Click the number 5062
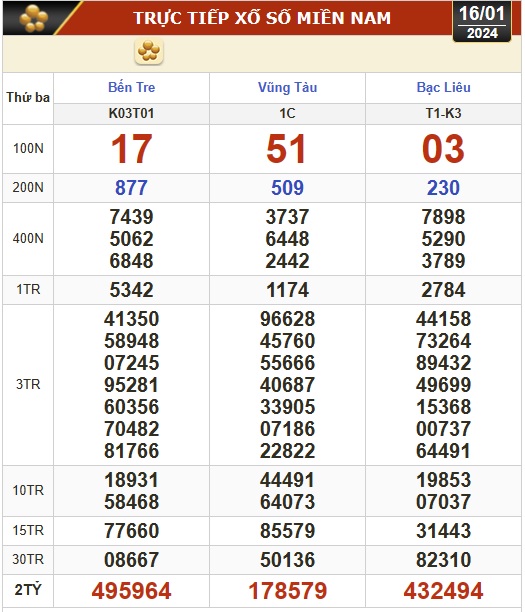 click(x=132, y=239)
